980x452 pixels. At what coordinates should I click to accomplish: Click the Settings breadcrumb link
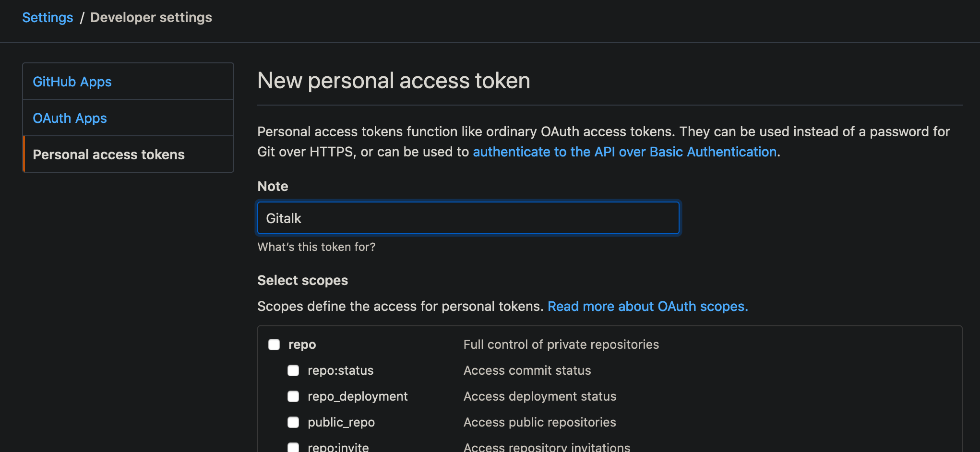tap(48, 17)
